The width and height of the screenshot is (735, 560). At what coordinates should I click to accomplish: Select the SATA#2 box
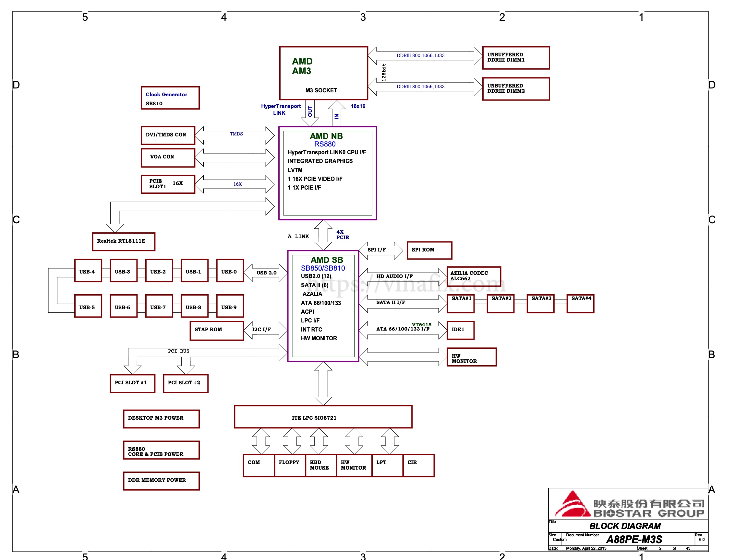tap(500, 303)
